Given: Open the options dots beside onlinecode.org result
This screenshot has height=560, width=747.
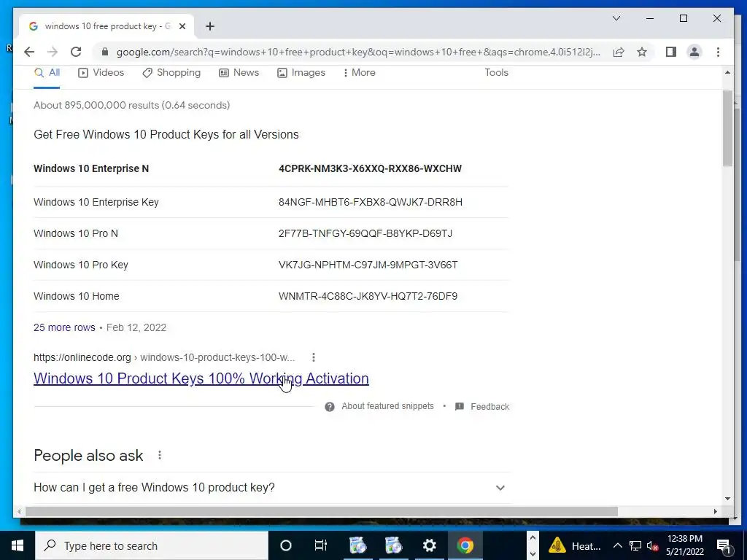Looking at the screenshot, I should (x=314, y=357).
